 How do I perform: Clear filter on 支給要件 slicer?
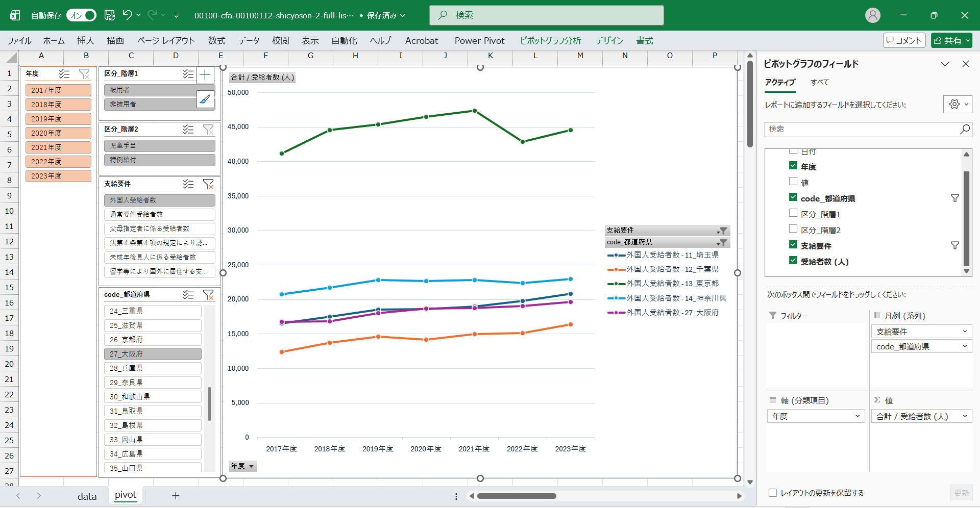click(x=208, y=184)
